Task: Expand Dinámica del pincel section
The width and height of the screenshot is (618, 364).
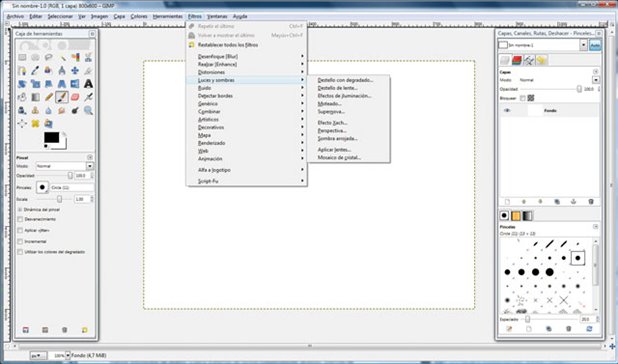Action: pos(20,210)
